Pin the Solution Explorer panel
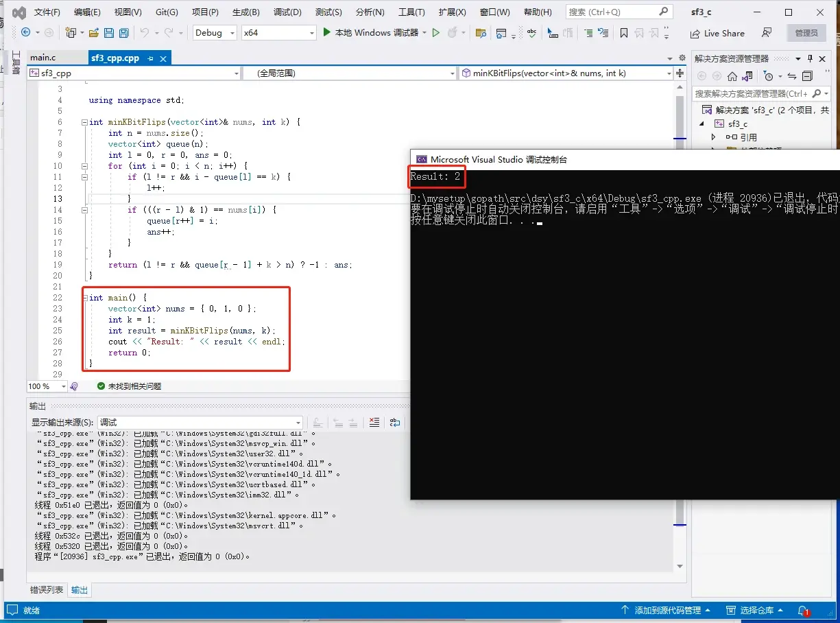The width and height of the screenshot is (840, 623). tap(810, 58)
